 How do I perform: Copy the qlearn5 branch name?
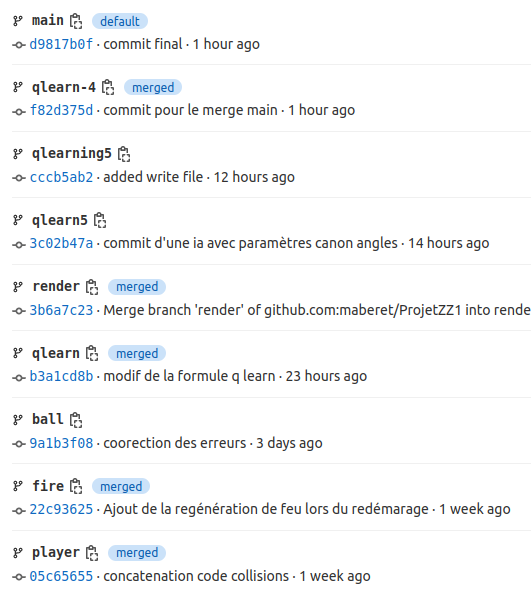(100, 220)
